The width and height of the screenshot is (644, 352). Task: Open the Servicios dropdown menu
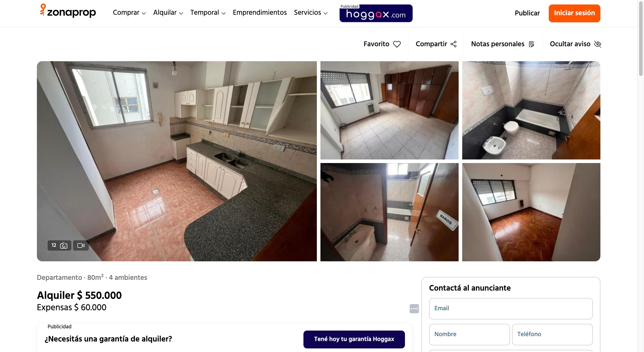[311, 13]
